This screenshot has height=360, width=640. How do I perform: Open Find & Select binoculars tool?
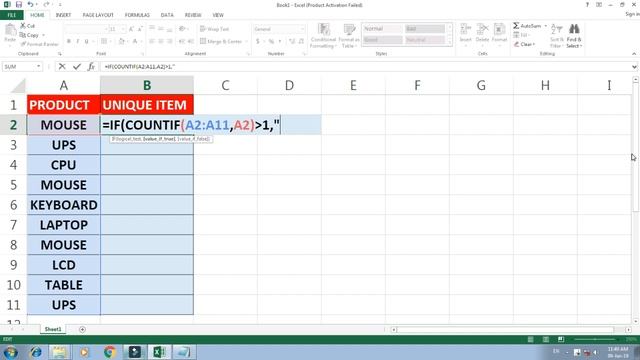574,36
